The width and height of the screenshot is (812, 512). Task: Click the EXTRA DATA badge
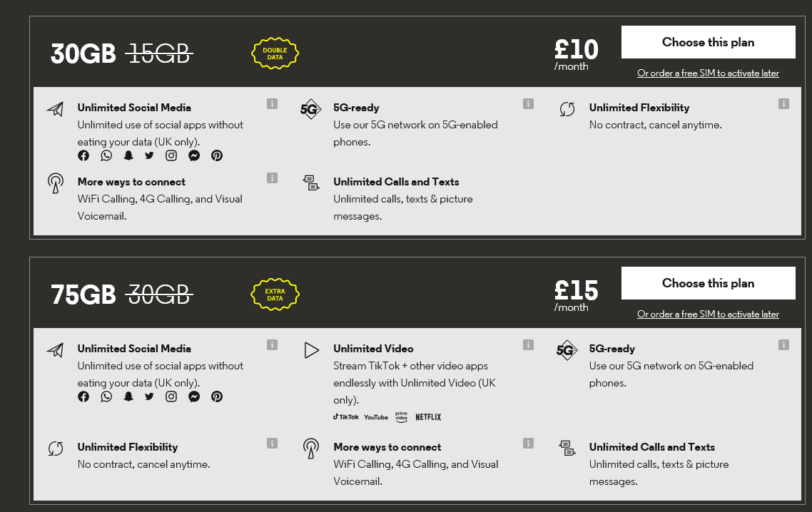point(275,295)
